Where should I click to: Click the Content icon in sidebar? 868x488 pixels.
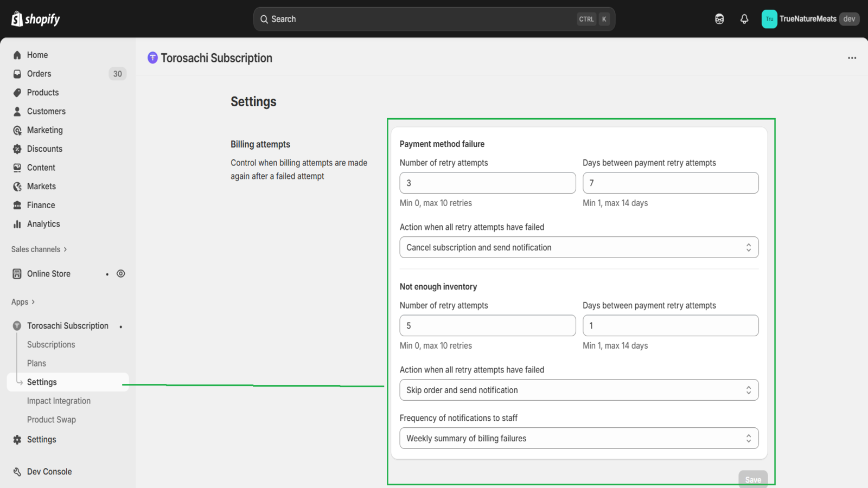point(17,168)
